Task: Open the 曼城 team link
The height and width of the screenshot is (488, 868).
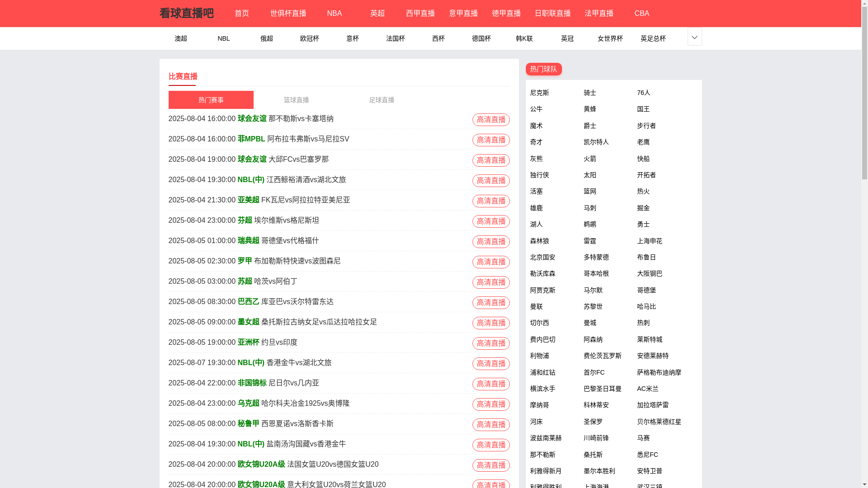Action: click(590, 323)
